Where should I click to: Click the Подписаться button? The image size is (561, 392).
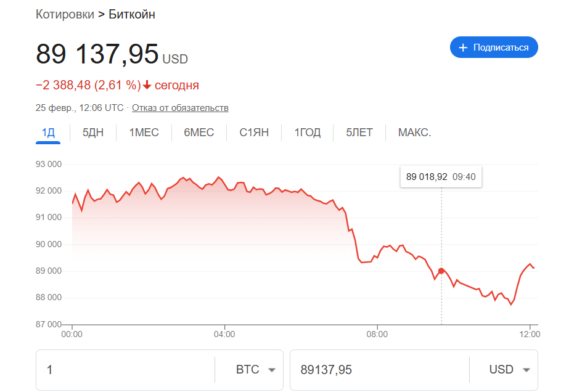(x=494, y=47)
